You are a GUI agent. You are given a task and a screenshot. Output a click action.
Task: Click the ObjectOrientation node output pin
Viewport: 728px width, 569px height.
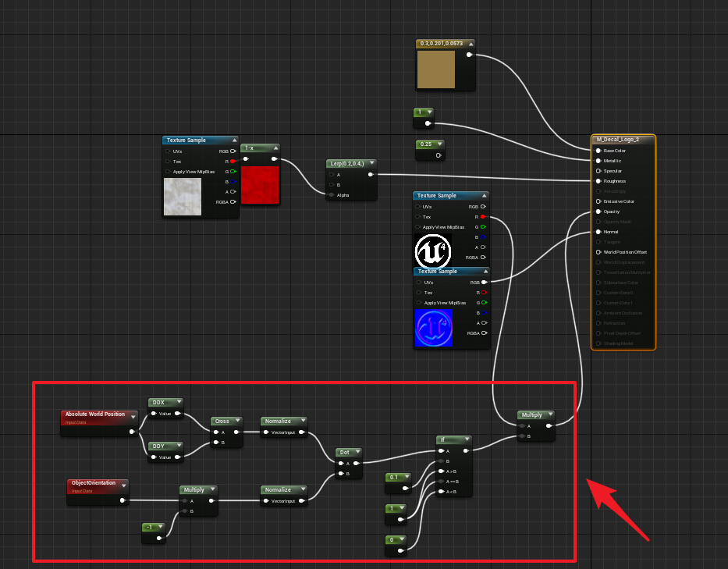123,500
